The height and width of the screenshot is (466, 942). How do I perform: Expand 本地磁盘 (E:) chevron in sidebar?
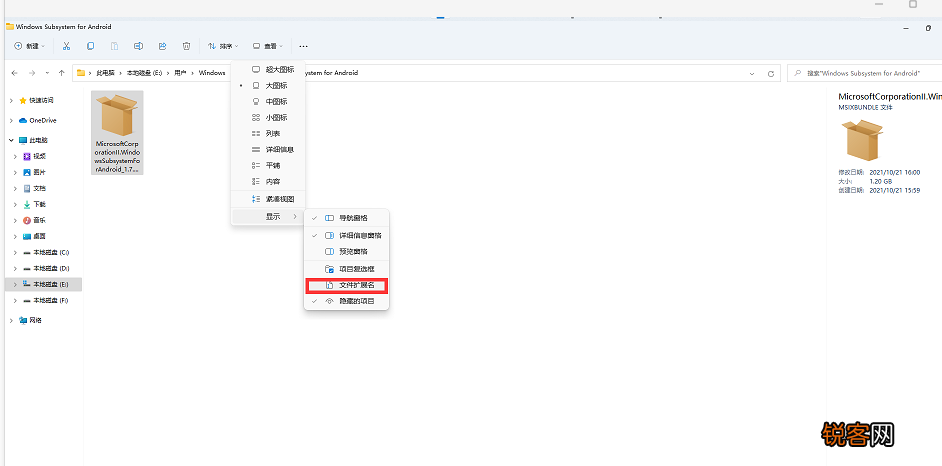(x=16, y=284)
